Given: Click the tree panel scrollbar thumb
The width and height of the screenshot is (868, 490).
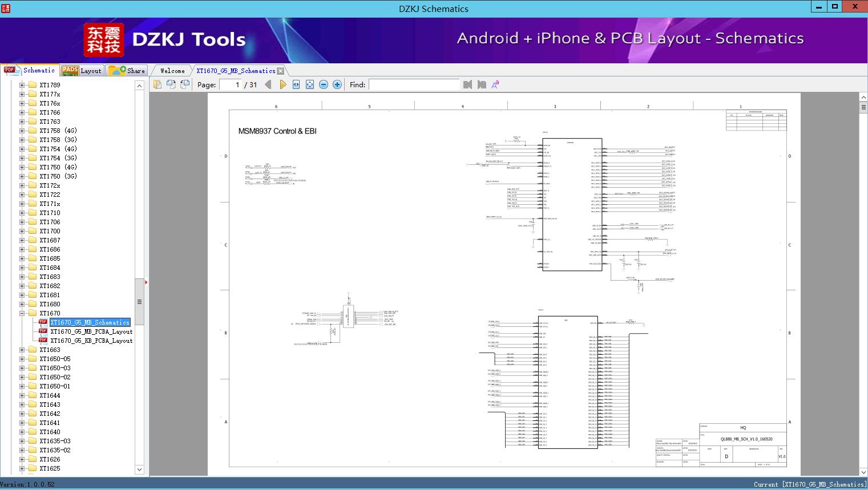Looking at the screenshot, I should [139, 302].
